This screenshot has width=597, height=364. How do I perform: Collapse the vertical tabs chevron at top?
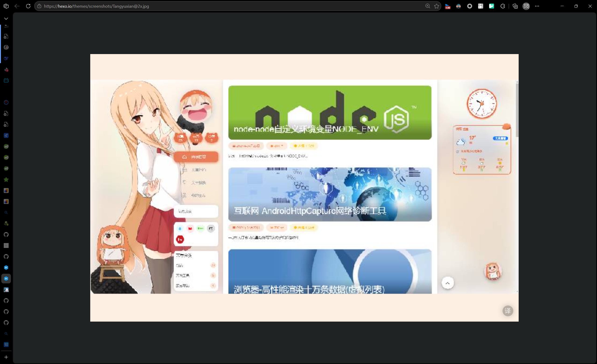(6, 18)
